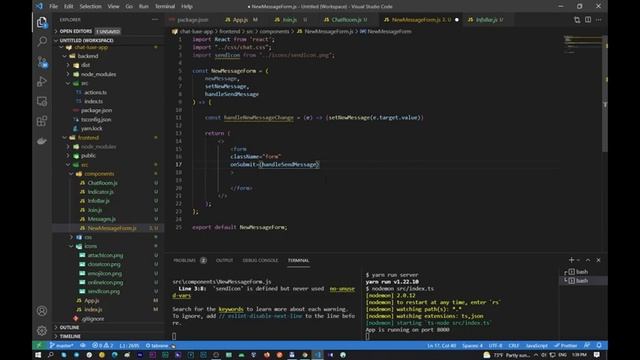The width and height of the screenshot is (640, 360).
Task: Switch to the Debug Console panel tab
Action: pyautogui.click(x=260, y=260)
